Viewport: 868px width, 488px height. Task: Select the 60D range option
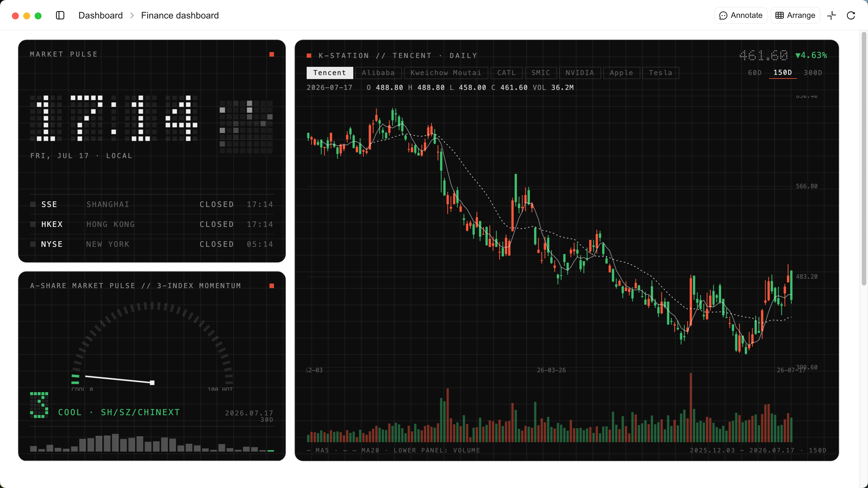click(x=755, y=73)
